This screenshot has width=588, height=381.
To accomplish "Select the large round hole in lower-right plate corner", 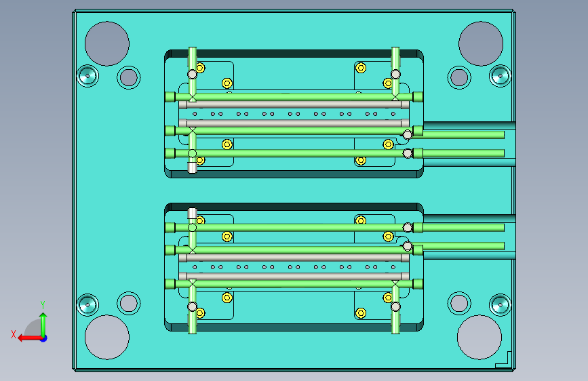I will click(479, 337).
